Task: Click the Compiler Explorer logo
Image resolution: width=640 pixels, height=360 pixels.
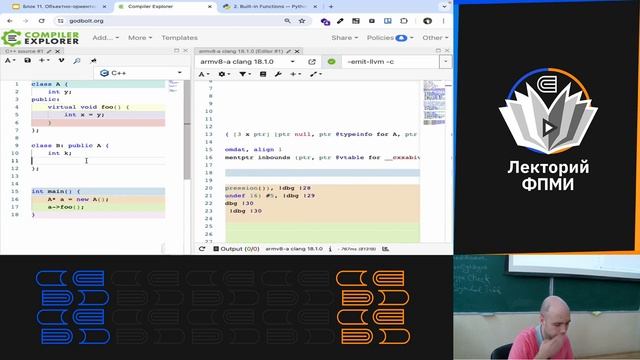Action: (x=40, y=38)
